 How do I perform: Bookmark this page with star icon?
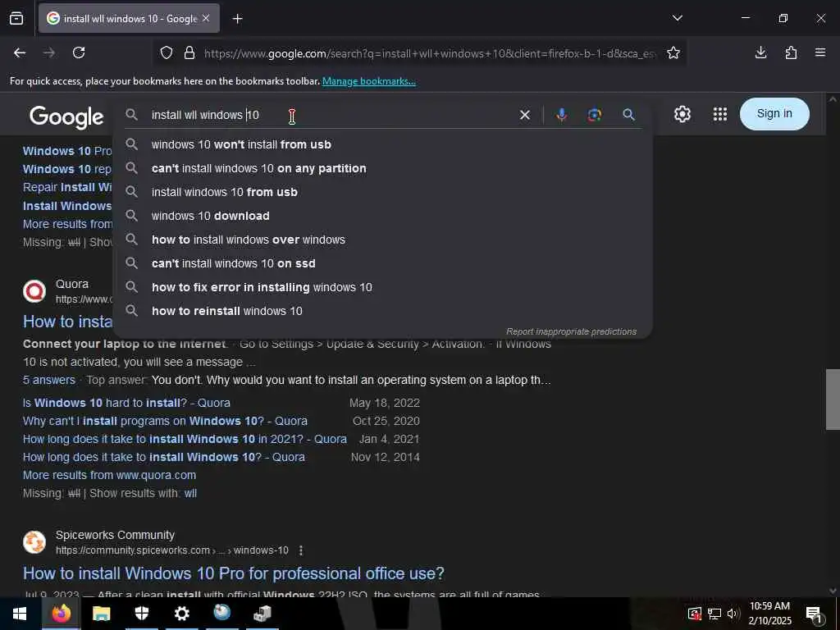(x=673, y=52)
